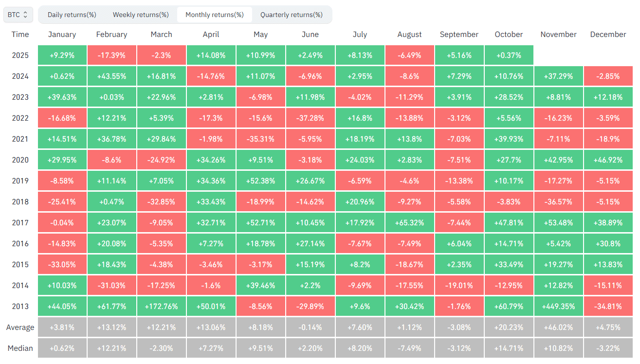Click the 2025 row label
Viewport: 640px width, 364px height.
click(x=20, y=55)
